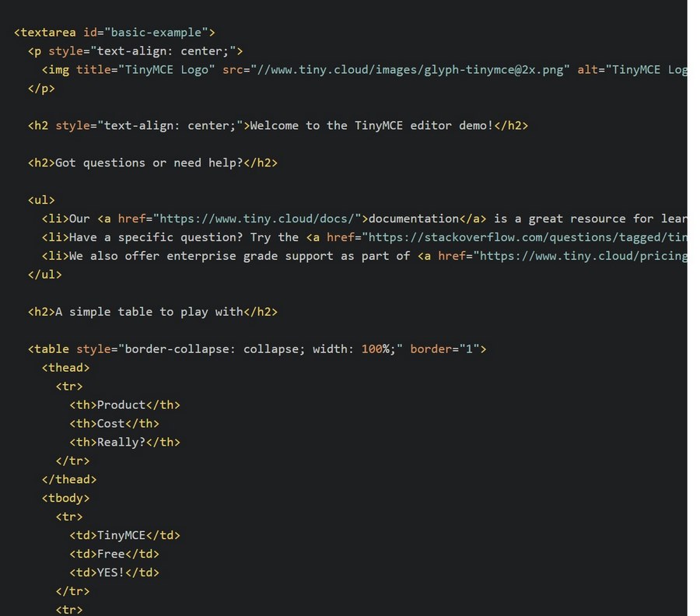Viewport: 700px width, 616px height.
Task: Click the www.tiny.cloud/pricing URL string
Action: click(x=583, y=256)
